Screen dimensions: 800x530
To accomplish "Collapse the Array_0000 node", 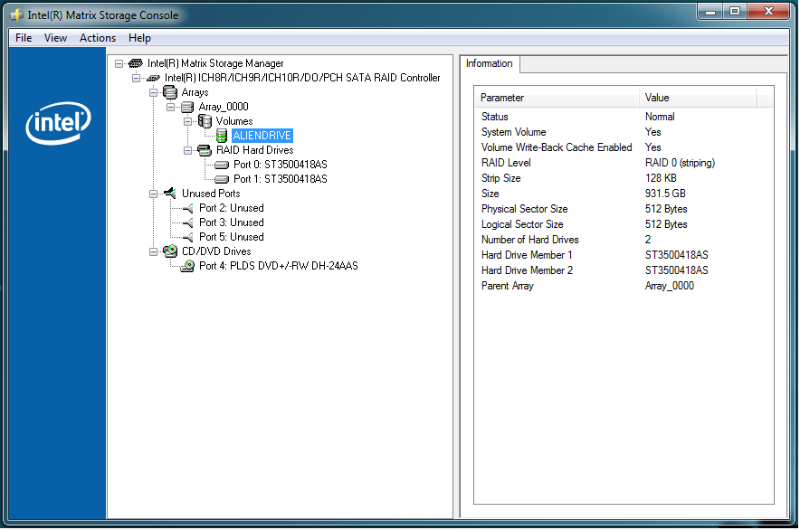I will [170, 107].
